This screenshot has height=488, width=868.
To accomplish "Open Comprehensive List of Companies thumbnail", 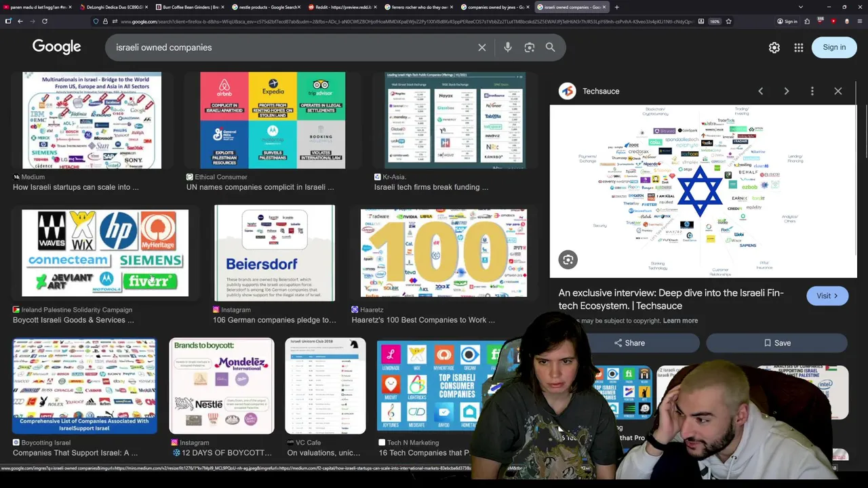I will coord(85,386).
